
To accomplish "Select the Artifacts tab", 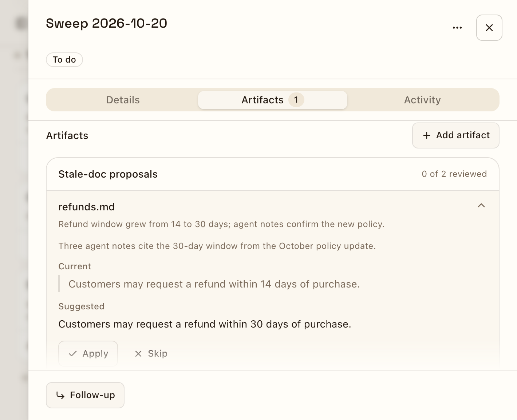I will [273, 100].
